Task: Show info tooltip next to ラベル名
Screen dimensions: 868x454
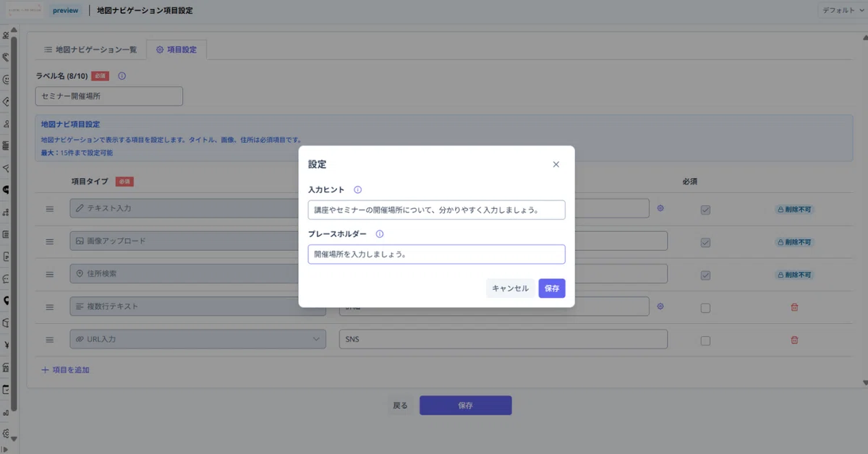Action: (122, 76)
